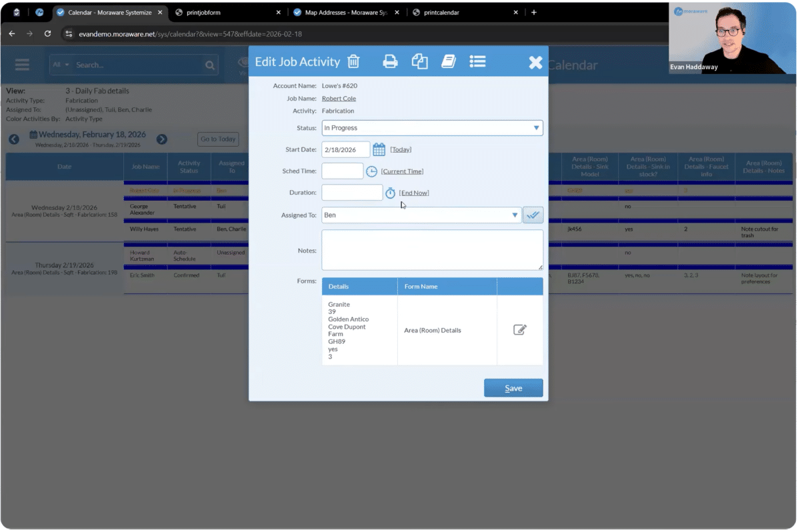Edit the Area (Room) Details form
Viewport: 800px width, 532px height.
click(x=520, y=330)
